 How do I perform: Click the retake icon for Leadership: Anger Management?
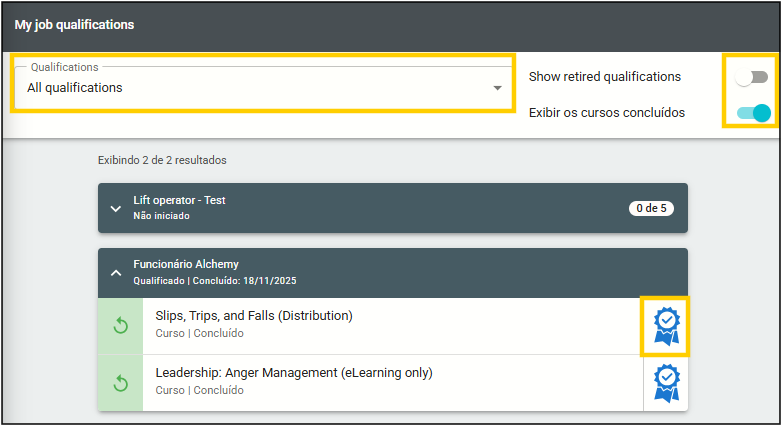(x=120, y=383)
